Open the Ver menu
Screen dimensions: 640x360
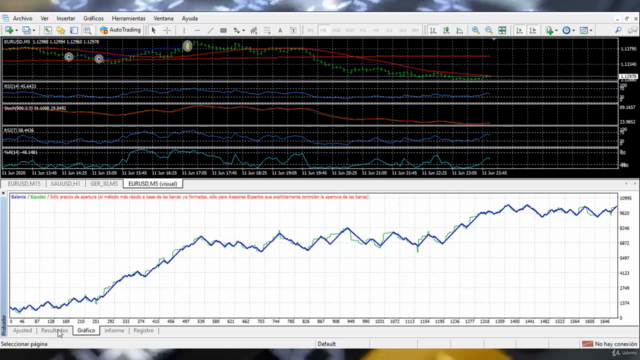point(44,18)
